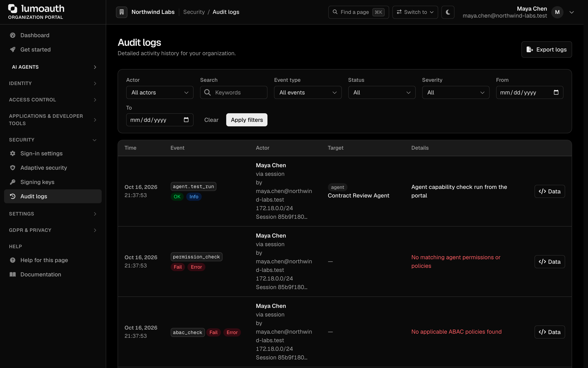
Task: Expand the Access Control section
Action: (53, 100)
